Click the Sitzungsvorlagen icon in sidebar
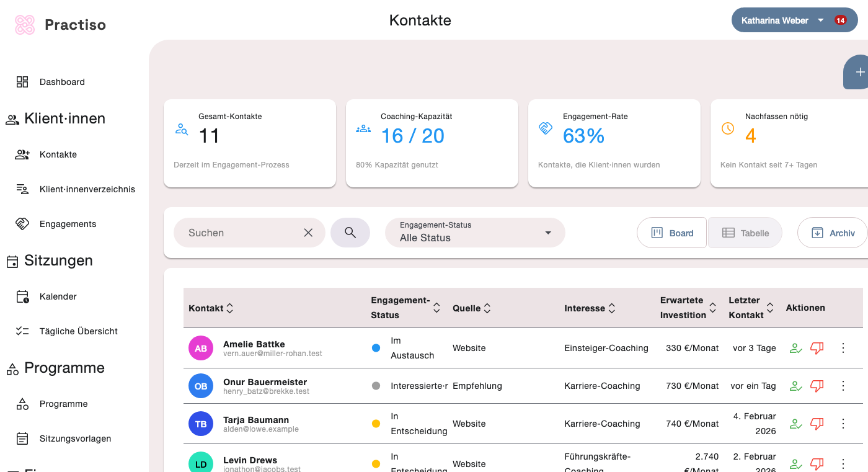The width and height of the screenshot is (868, 472). click(x=20, y=439)
